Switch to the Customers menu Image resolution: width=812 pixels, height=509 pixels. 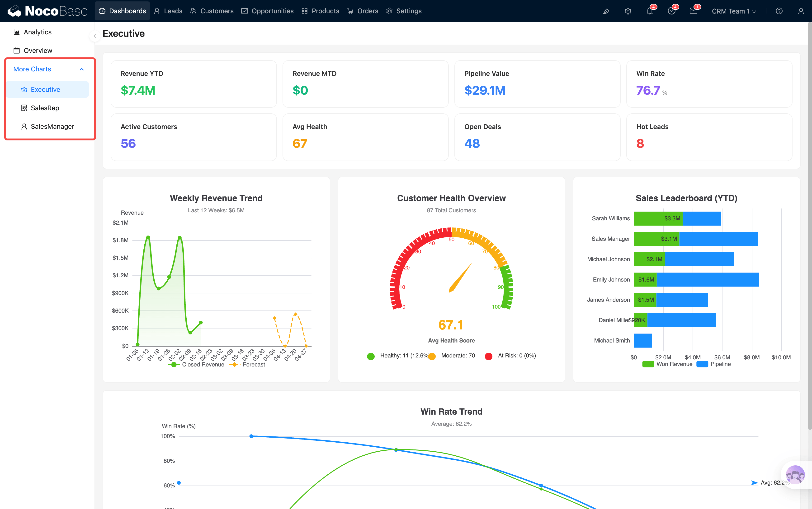212,11
